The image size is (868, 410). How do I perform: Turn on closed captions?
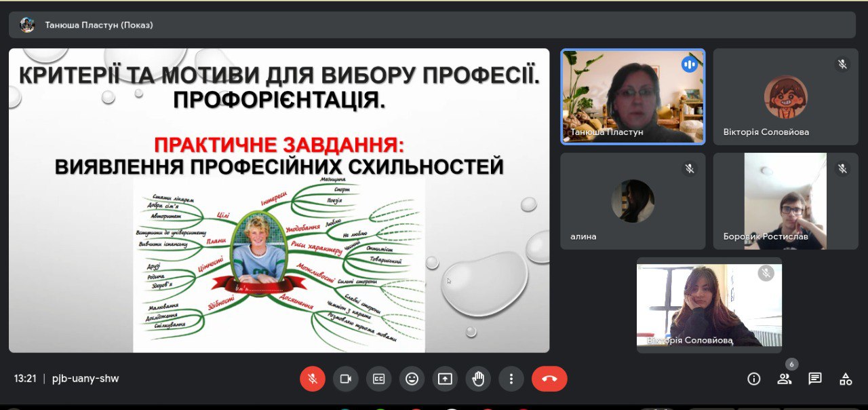point(378,379)
